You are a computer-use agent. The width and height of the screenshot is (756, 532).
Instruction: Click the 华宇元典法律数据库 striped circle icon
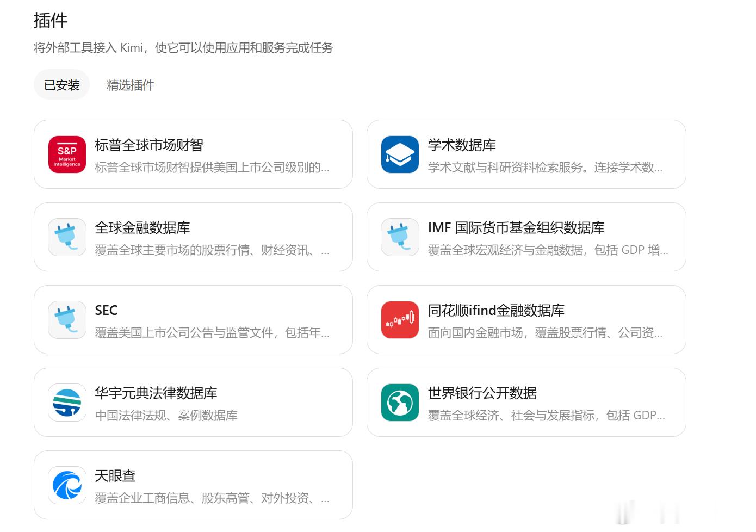[x=67, y=403]
